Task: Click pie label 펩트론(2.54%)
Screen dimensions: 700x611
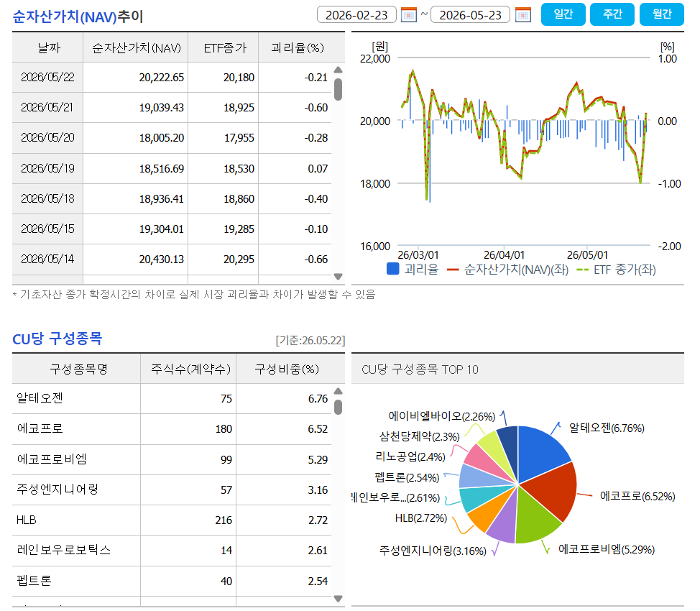Action: coord(407,477)
